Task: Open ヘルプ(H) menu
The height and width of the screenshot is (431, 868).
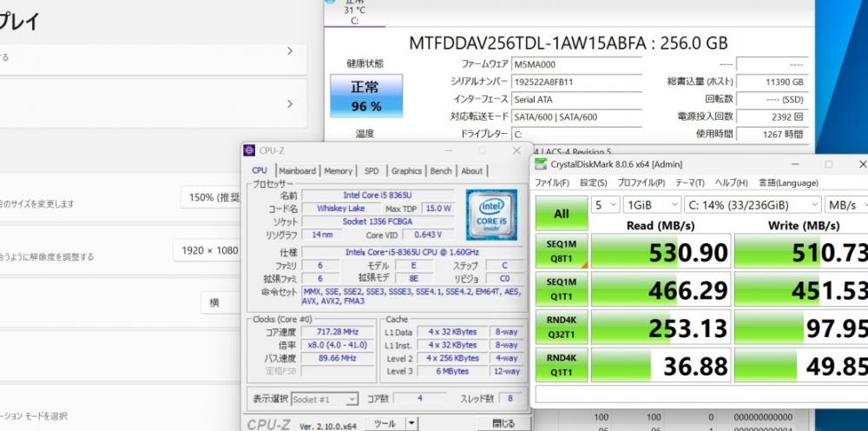Action: tap(731, 182)
